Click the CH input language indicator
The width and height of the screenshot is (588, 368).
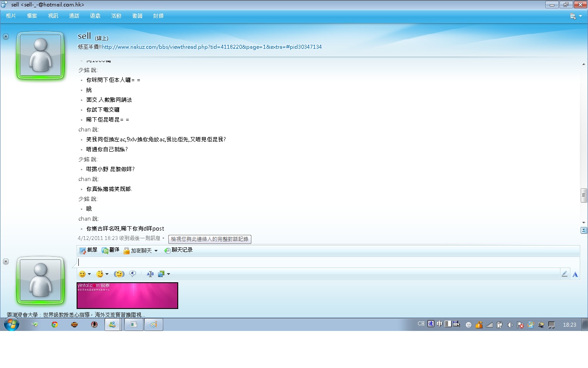pos(421,324)
